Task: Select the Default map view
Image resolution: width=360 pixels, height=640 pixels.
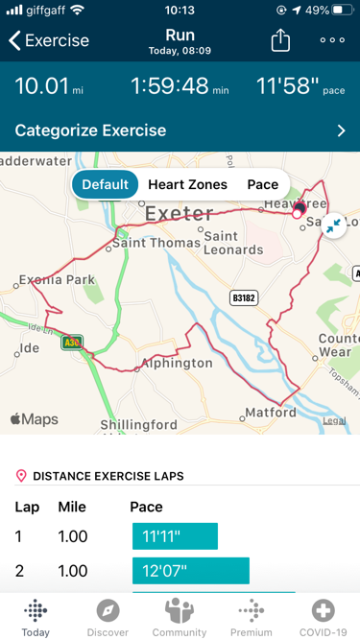Action: coord(105,184)
